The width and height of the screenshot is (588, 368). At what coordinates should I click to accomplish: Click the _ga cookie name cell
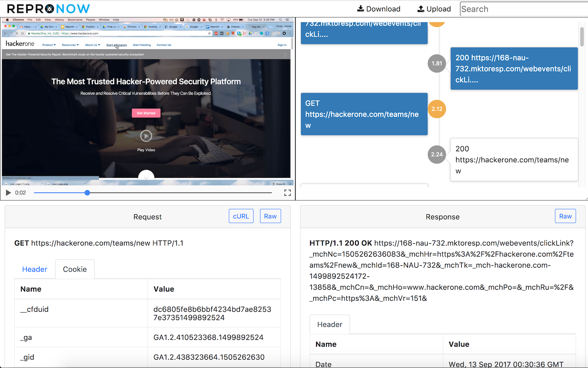coord(81,338)
